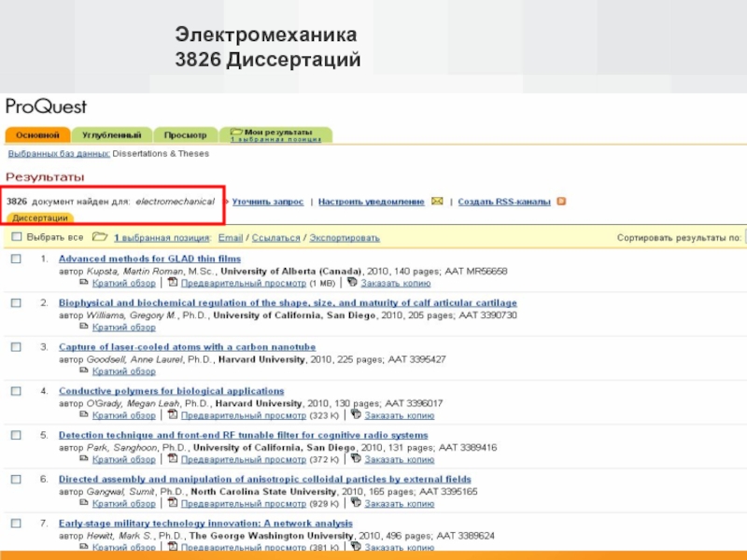Screen dimensions: 747x560
Task: Switch to the 'Просмотр' tab
Action: coord(185,135)
